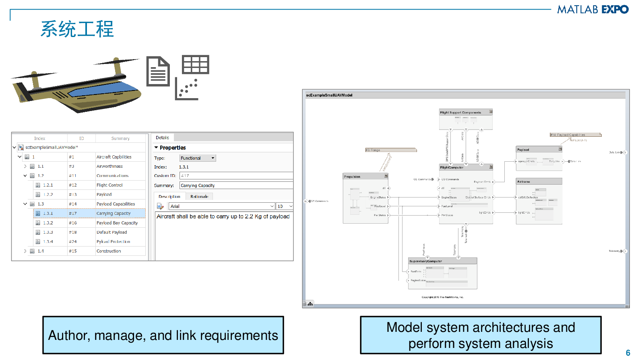644x362 pixels.
Task: Open the Word editor icon beside font box
Action: coord(160,206)
